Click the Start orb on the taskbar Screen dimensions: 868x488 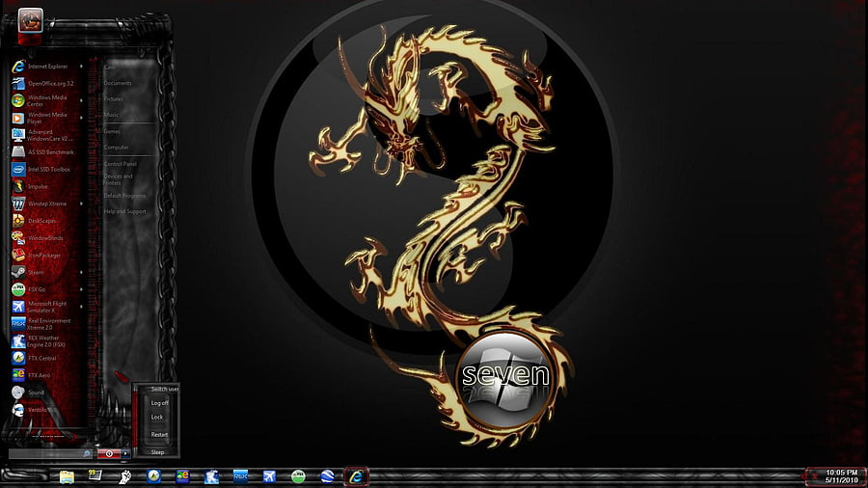[x=25, y=475]
